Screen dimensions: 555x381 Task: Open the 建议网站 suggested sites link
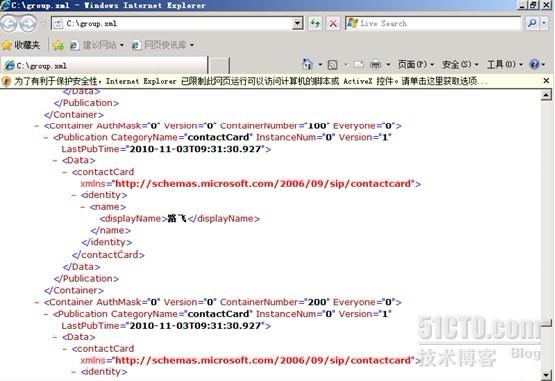click(x=97, y=45)
